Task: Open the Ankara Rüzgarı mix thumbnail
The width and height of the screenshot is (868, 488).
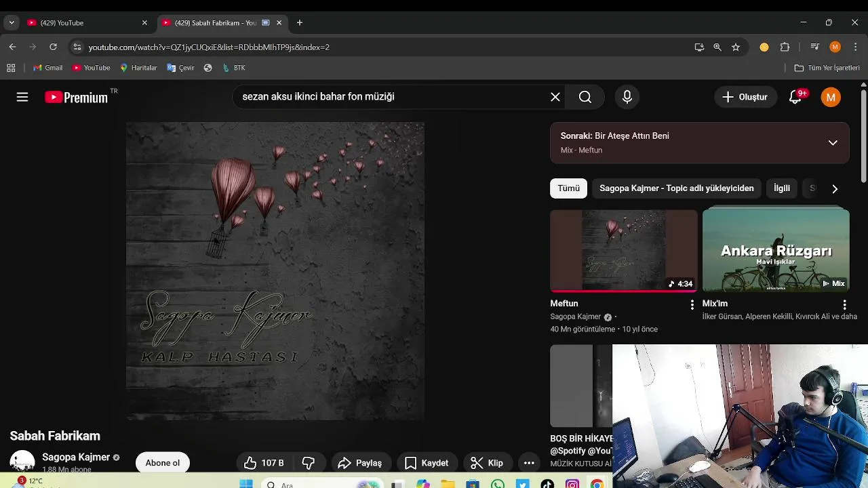Action: 776,250
